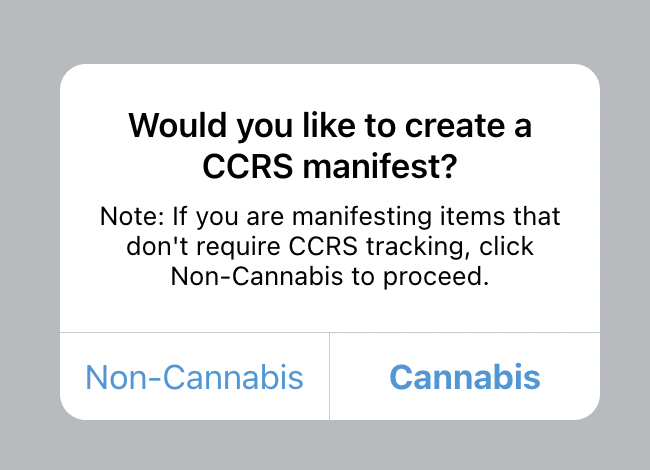Click the dimmed background above the dialog
Screen dimensions: 650x470
click(x=325, y=30)
